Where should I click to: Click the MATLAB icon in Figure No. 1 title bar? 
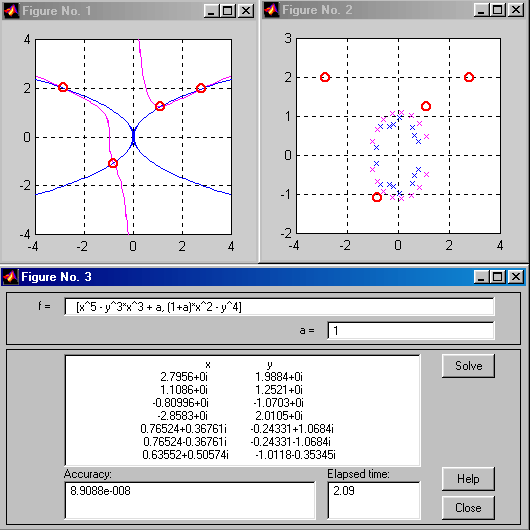pyautogui.click(x=11, y=11)
